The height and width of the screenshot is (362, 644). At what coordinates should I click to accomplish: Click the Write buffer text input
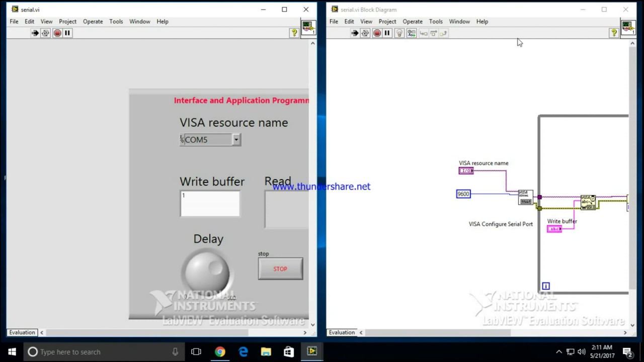(210, 204)
